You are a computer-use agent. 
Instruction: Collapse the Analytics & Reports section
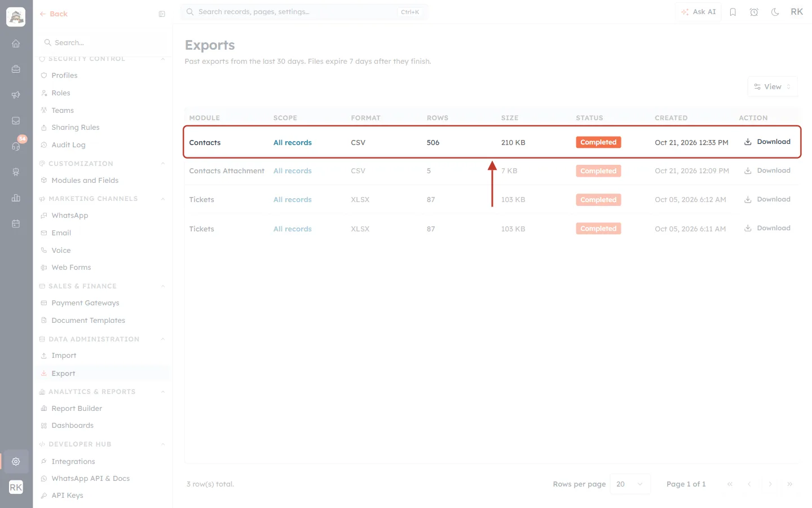coord(163,392)
